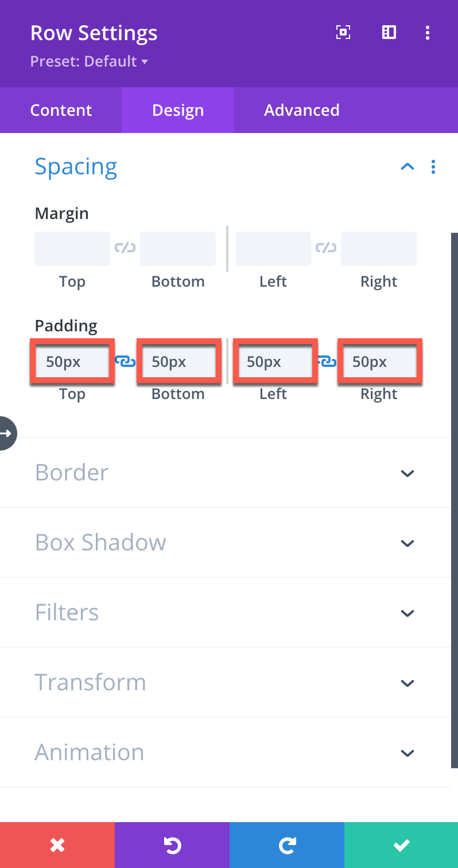The width and height of the screenshot is (458, 868).
Task: Expand the Border section
Action: pyautogui.click(x=225, y=473)
